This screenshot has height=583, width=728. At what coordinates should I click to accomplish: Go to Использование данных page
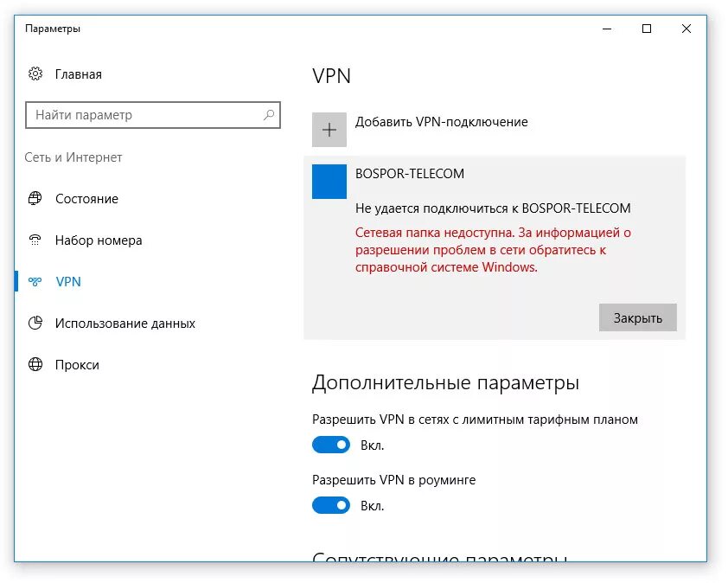(125, 324)
